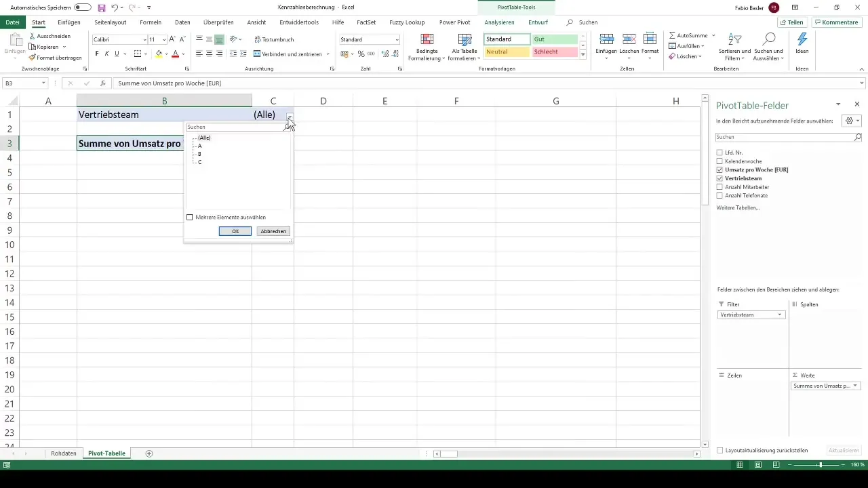Open the Einfügen ribbon tab
Viewport: 868px width, 488px height.
(69, 22)
